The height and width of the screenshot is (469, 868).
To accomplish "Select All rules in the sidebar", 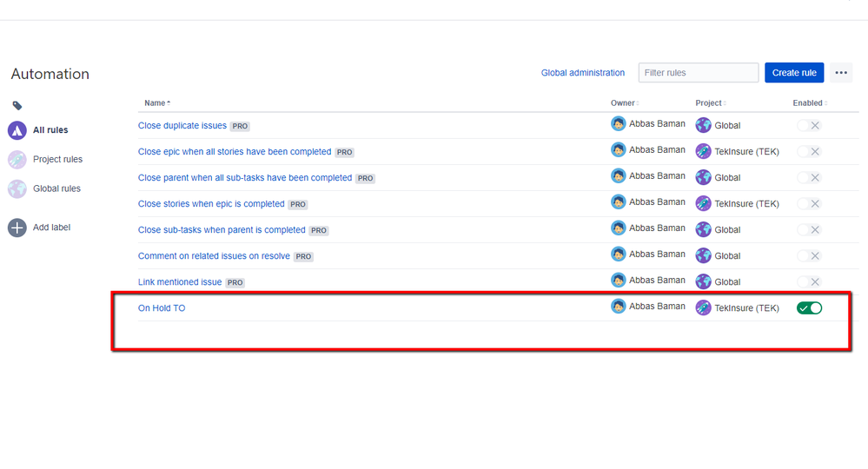I will pos(50,130).
